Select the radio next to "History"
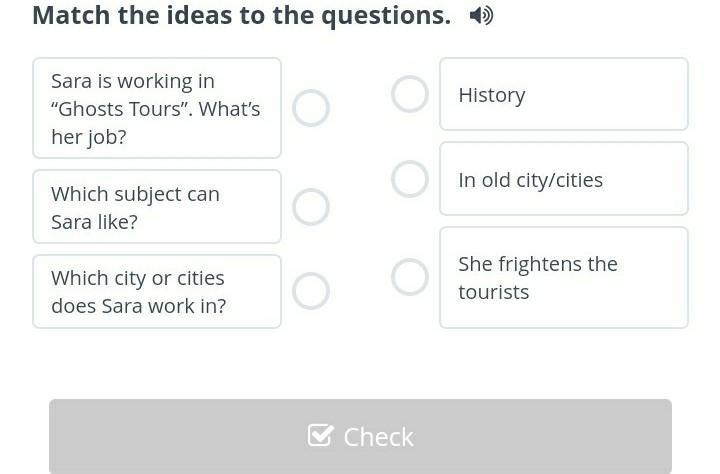Screen dimensions: 720x474 click(x=409, y=94)
